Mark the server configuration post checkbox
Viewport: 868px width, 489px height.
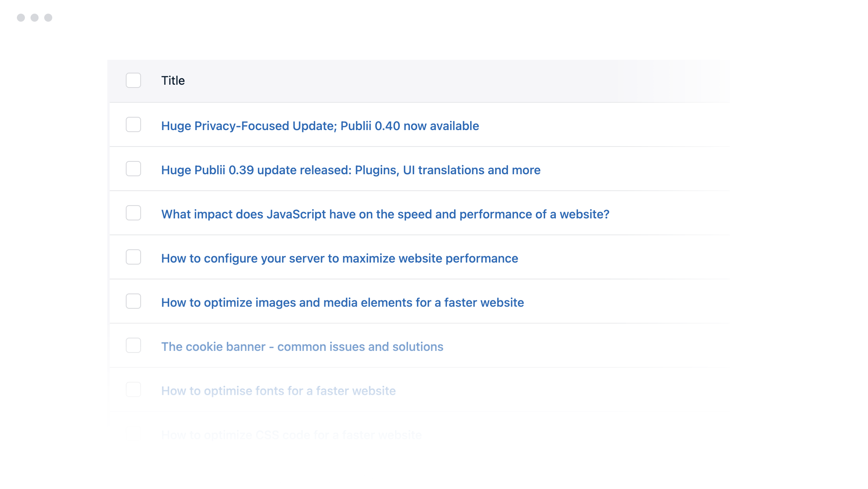pos(133,257)
